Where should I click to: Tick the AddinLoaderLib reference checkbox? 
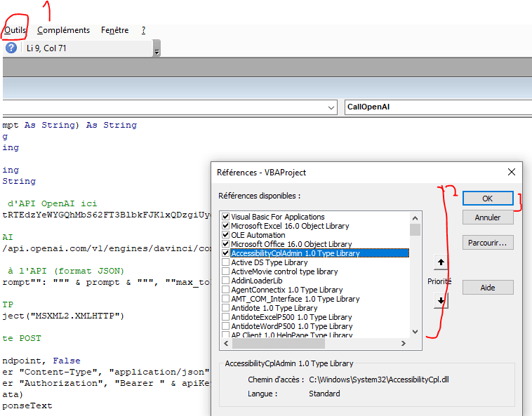(225, 281)
